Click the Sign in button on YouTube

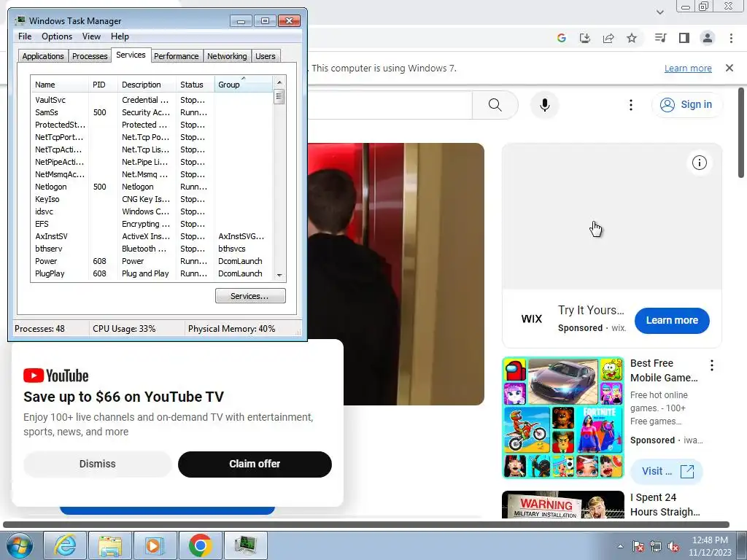pos(687,104)
